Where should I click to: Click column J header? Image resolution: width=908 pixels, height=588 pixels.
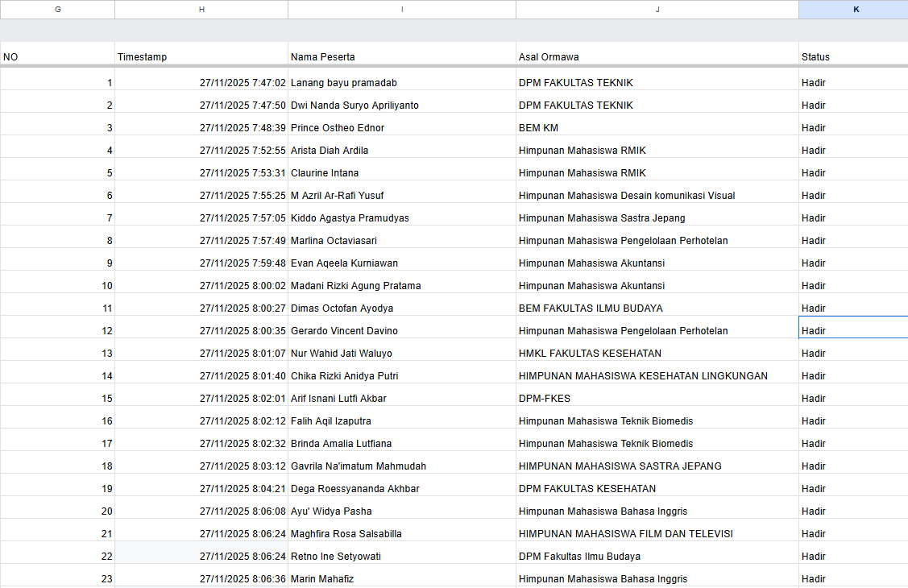pyautogui.click(x=657, y=9)
